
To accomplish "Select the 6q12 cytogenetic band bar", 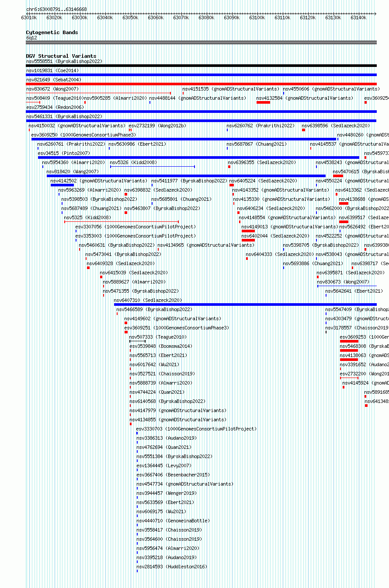I will [201, 42].
